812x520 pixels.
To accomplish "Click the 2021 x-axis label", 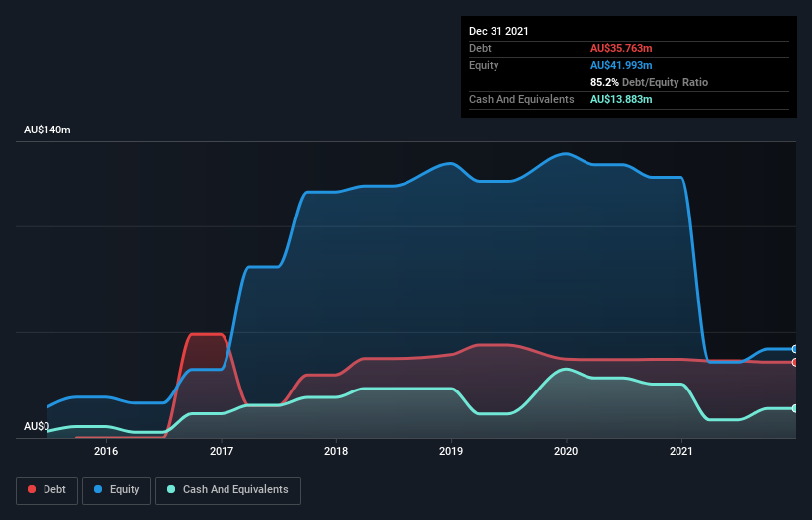I will coord(681,451).
